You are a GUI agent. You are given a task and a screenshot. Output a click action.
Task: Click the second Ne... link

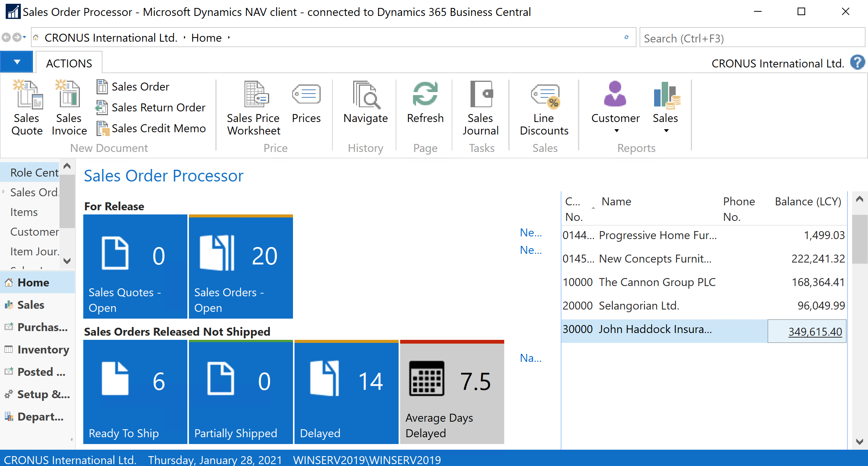pyautogui.click(x=531, y=250)
